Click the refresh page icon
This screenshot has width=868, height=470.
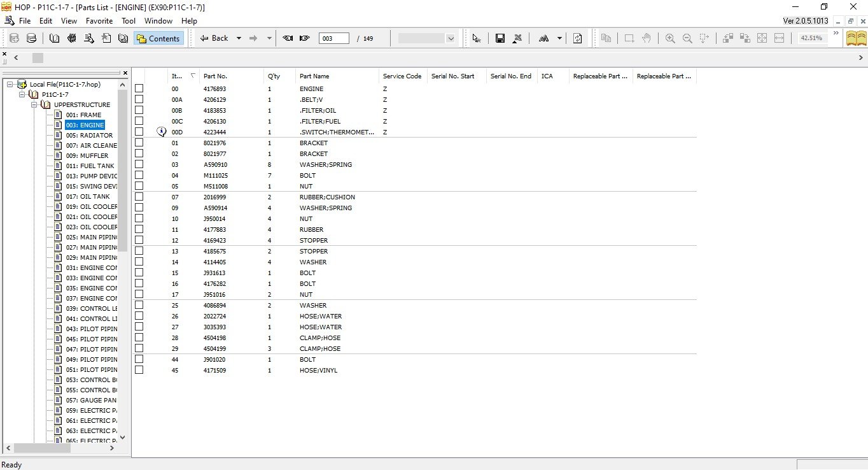(577, 38)
